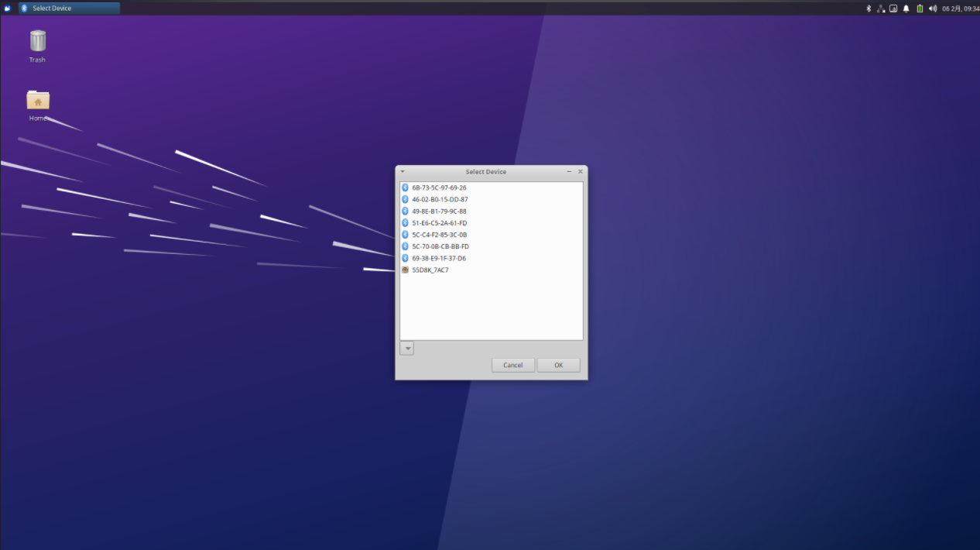Viewport: 980px width, 550px height.
Task: Expand the filter dropdown below the device list
Action: 406,349
